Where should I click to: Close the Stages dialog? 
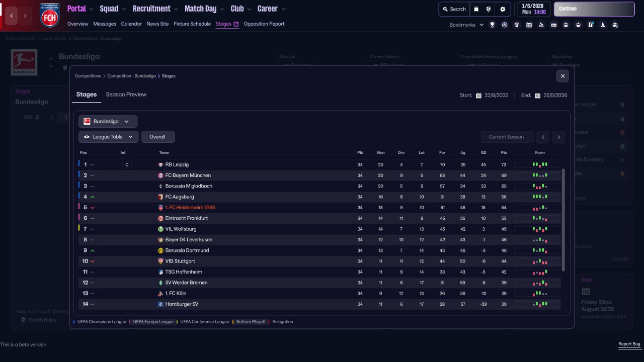(562, 76)
